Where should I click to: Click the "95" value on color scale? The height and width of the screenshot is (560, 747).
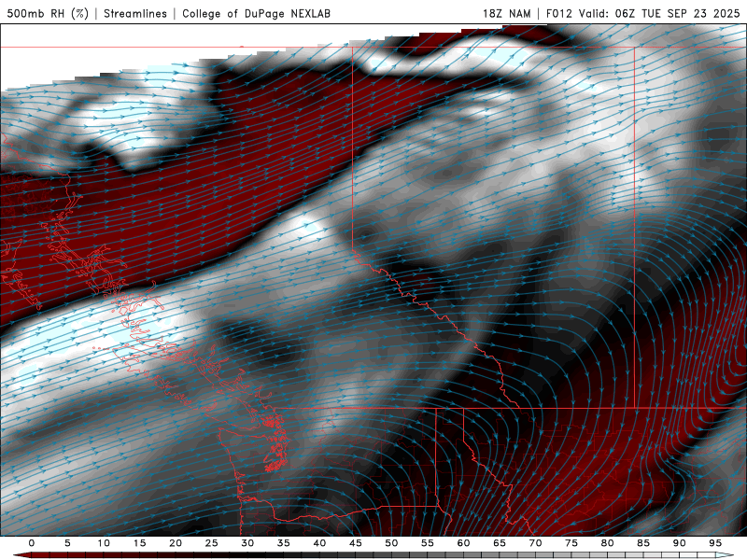coord(715,543)
